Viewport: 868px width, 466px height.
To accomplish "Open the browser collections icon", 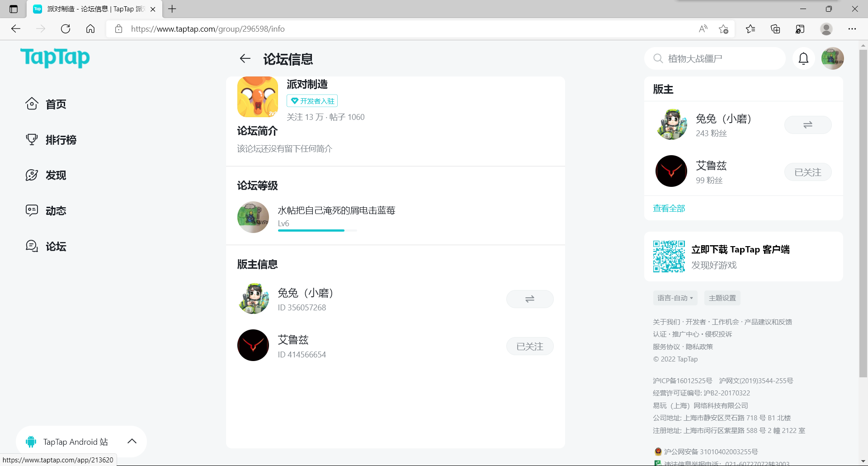I will pos(775,29).
